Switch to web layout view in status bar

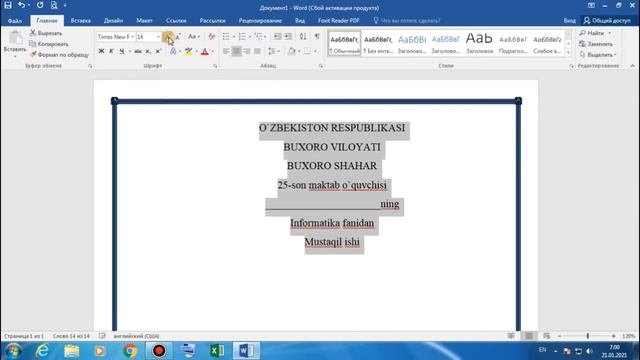[x=547, y=336]
